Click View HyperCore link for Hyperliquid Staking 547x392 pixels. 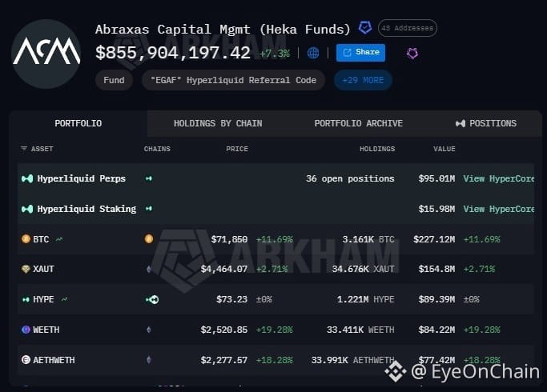click(x=499, y=209)
